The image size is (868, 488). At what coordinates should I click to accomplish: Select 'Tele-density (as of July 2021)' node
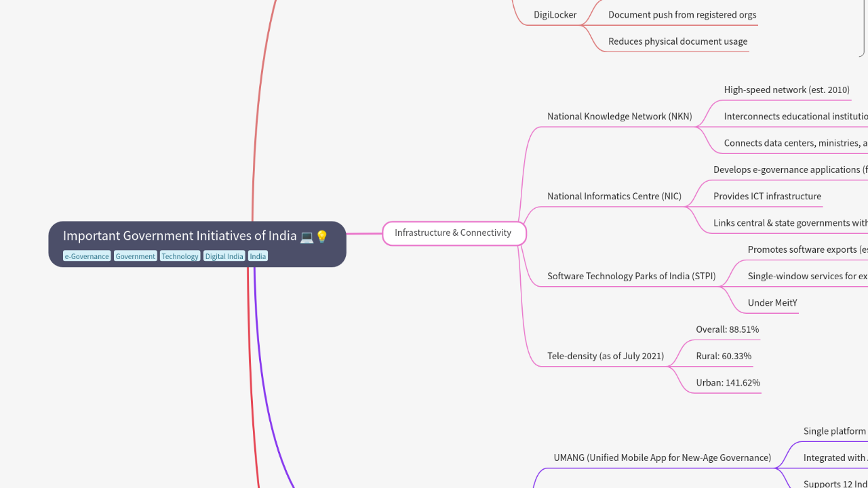click(606, 357)
